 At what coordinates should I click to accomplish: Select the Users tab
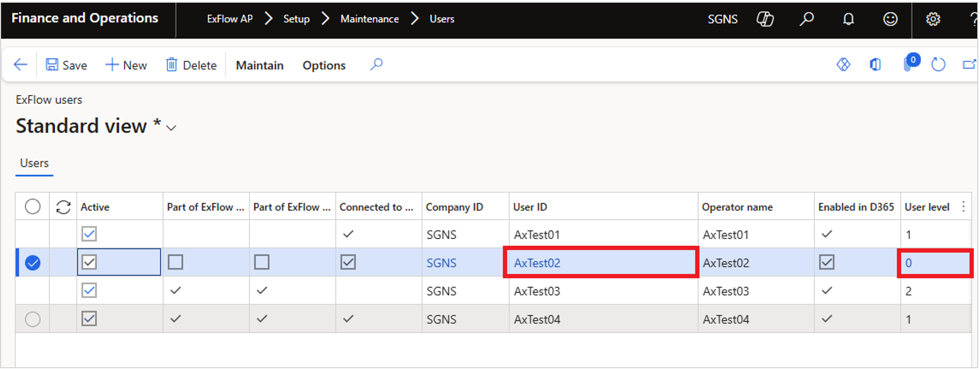(34, 163)
